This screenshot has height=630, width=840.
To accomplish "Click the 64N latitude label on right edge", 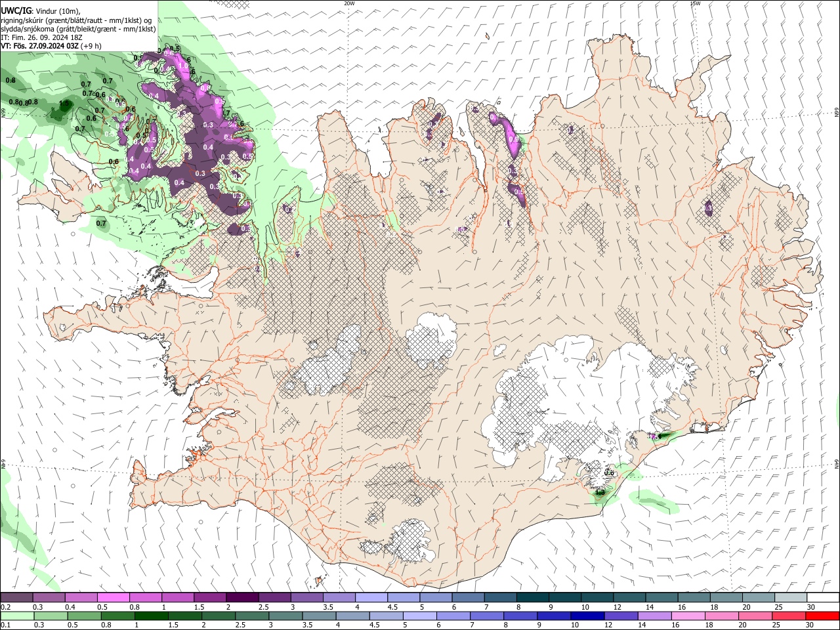I will (x=837, y=463).
